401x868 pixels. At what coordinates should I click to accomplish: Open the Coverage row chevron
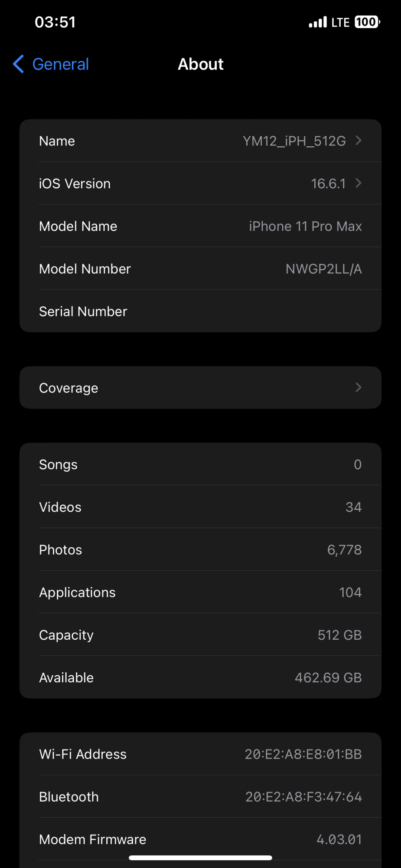point(359,387)
